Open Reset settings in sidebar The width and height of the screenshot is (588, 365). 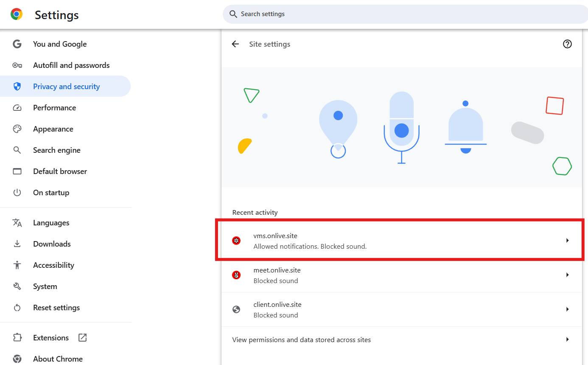coord(56,308)
